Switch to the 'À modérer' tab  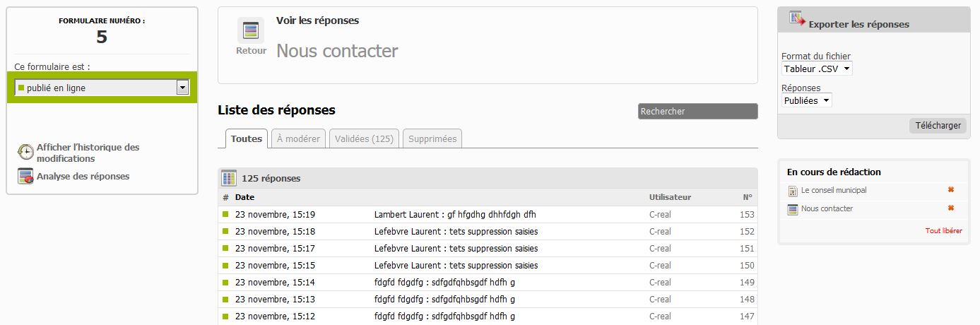tap(299, 138)
